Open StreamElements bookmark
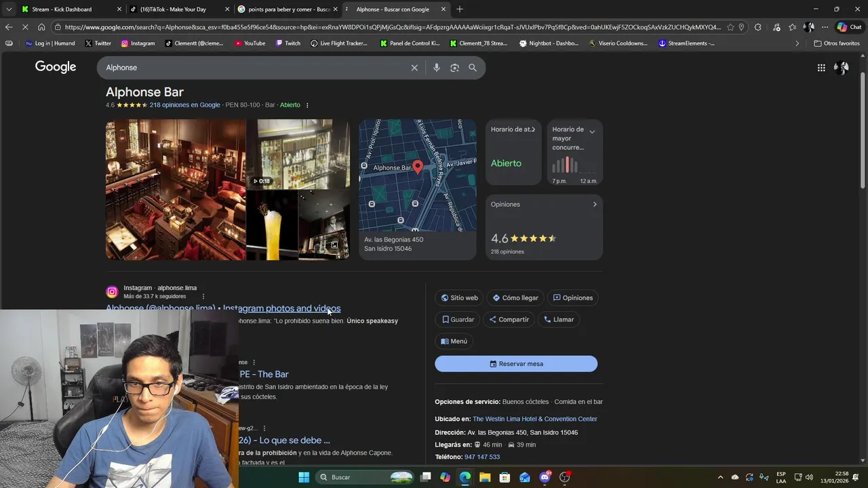This screenshot has height=488, width=868. 686,43
